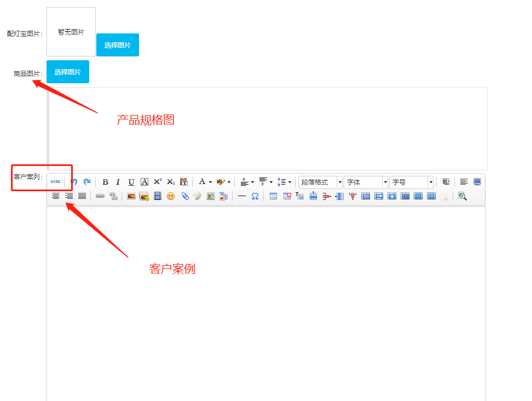Toggle superscript formatting

coord(158,182)
